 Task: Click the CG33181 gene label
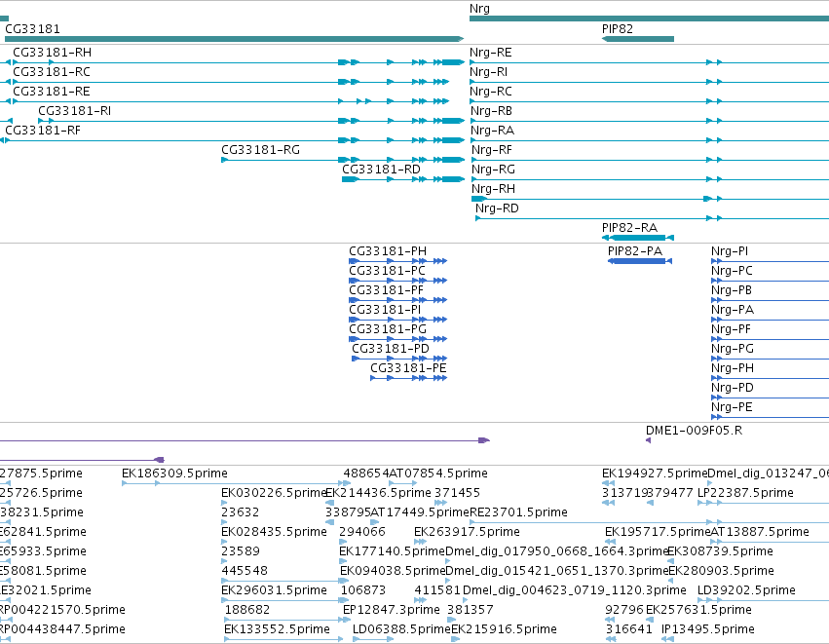[x=32, y=29]
